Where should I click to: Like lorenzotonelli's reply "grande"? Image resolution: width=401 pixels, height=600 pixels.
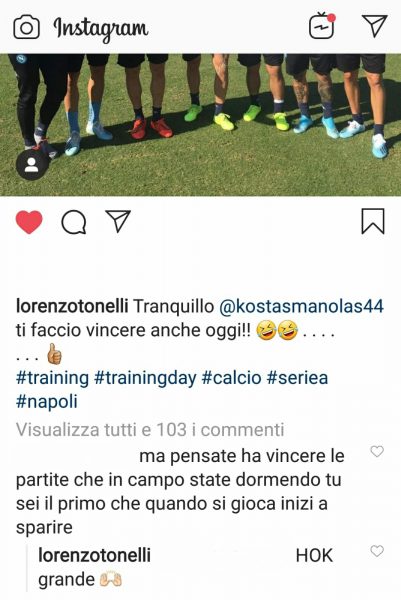377,551
